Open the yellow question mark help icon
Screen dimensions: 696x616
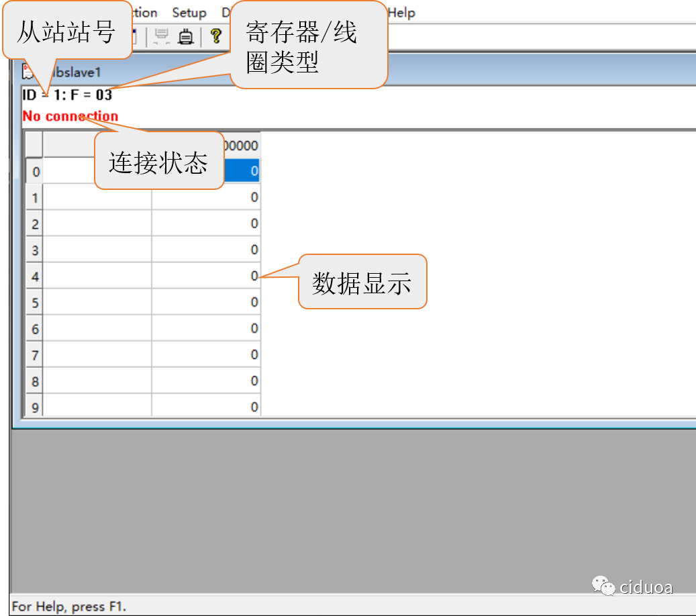(216, 36)
